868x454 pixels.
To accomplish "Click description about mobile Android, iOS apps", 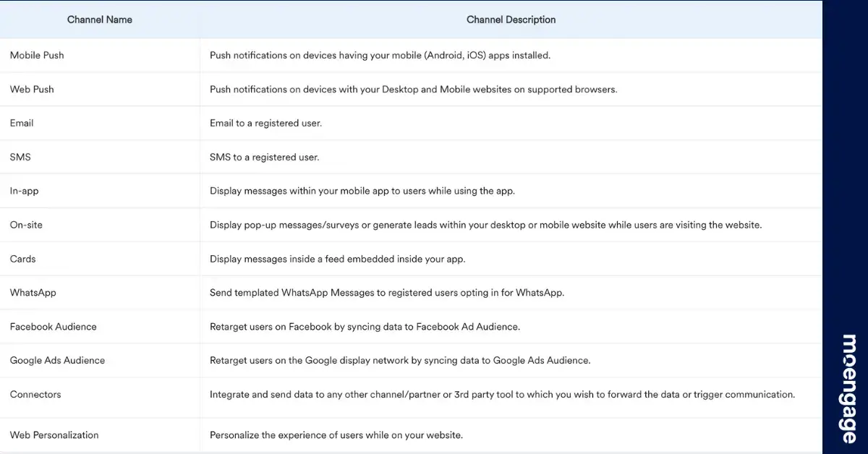I will click(x=380, y=55).
